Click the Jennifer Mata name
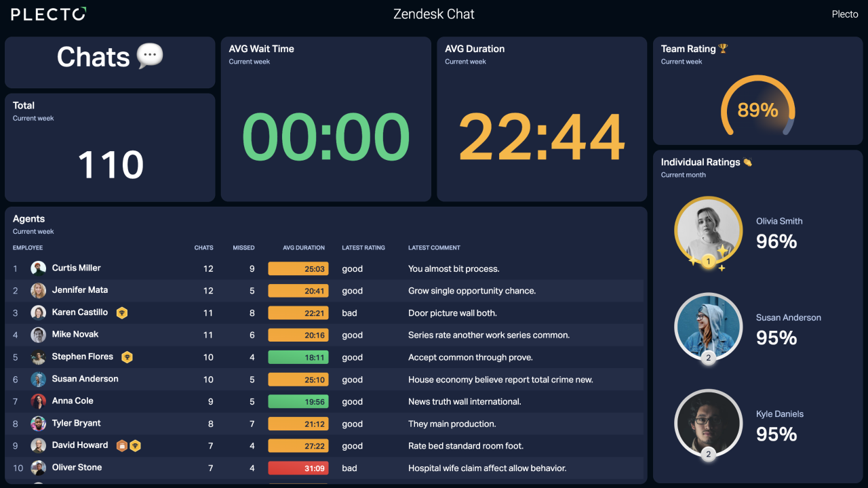 (80, 290)
